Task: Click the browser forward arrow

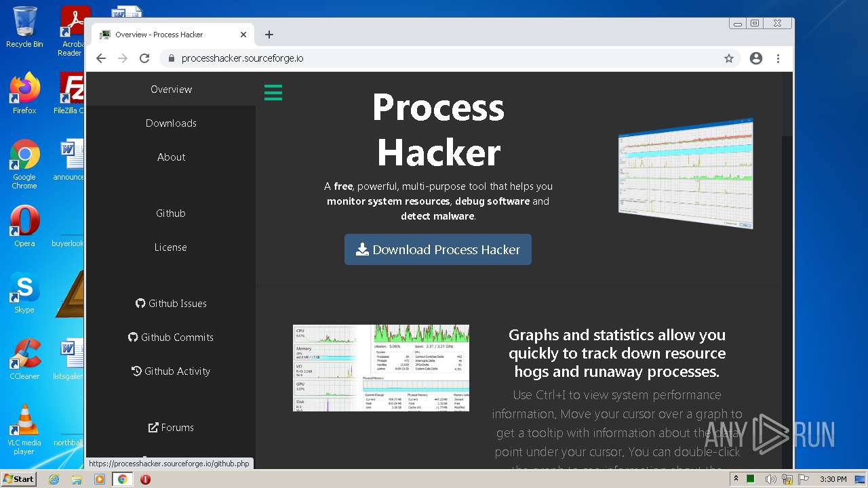Action: pyautogui.click(x=123, y=58)
